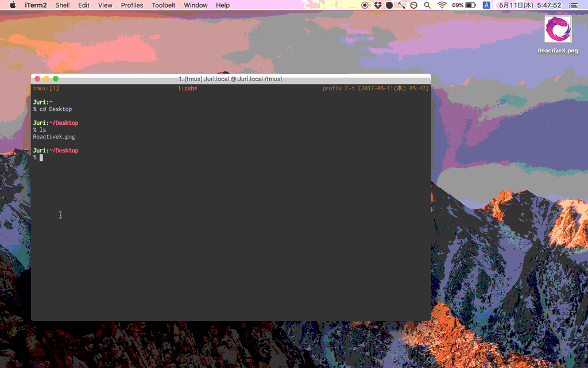Open the Window menu
Image resolution: width=588 pixels, height=368 pixels.
coord(196,5)
